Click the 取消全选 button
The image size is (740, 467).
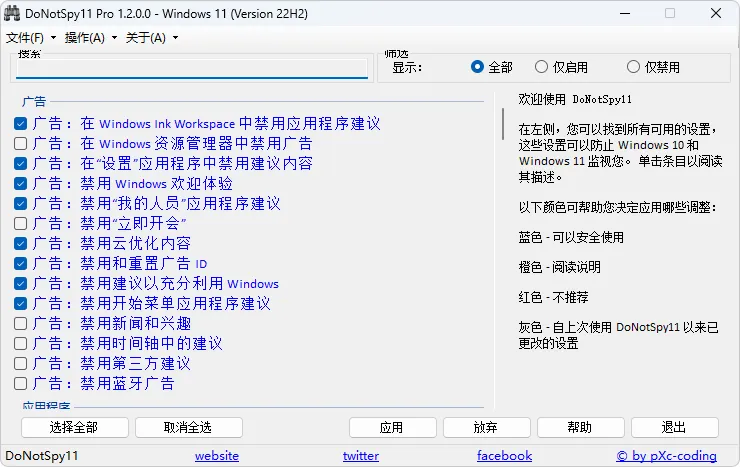189,427
